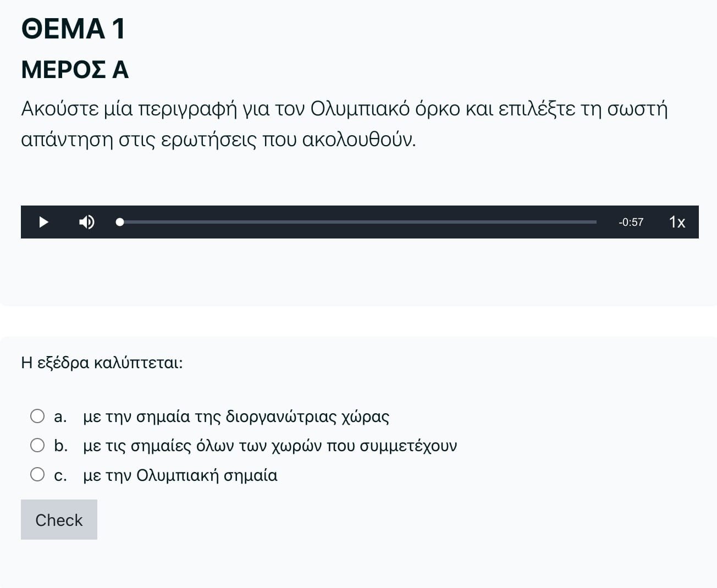Click the audio progress slider handle
The width and height of the screenshot is (717, 588).
[x=120, y=222]
